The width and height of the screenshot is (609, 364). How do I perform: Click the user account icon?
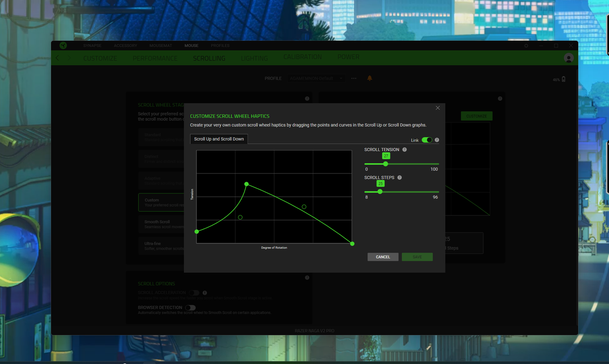pyautogui.click(x=568, y=58)
